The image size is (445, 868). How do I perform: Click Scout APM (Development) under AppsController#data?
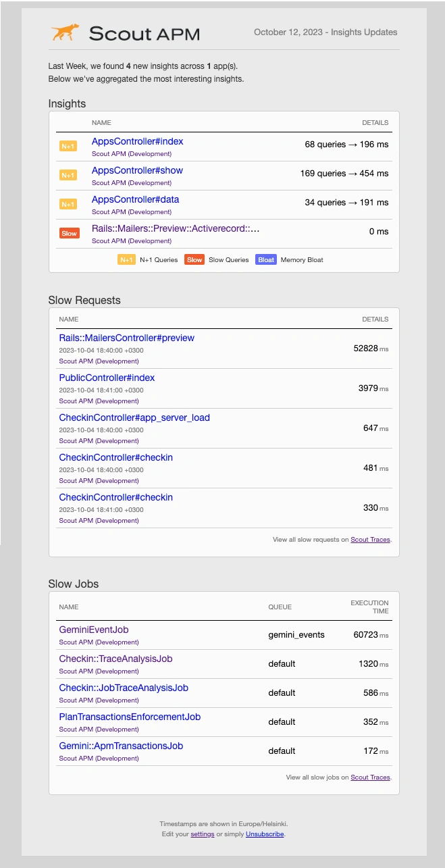132,212
